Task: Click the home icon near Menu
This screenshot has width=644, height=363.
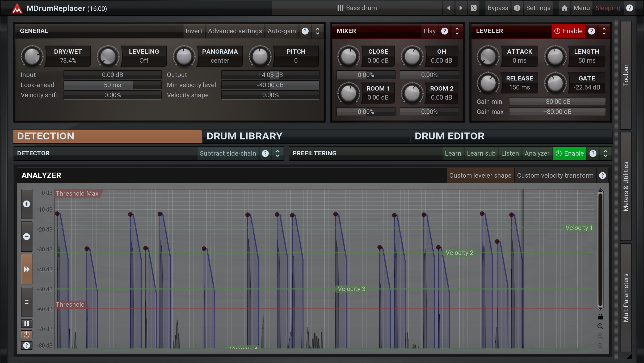Action: coord(564,8)
